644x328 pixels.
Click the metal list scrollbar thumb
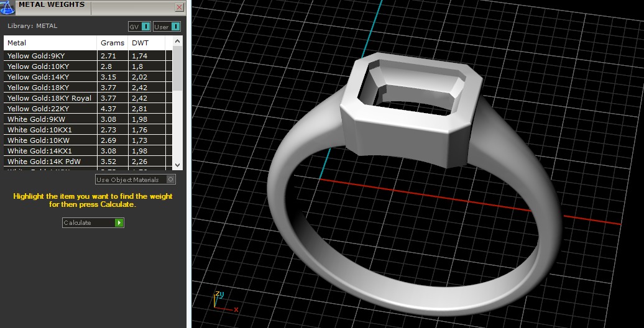[x=177, y=68]
